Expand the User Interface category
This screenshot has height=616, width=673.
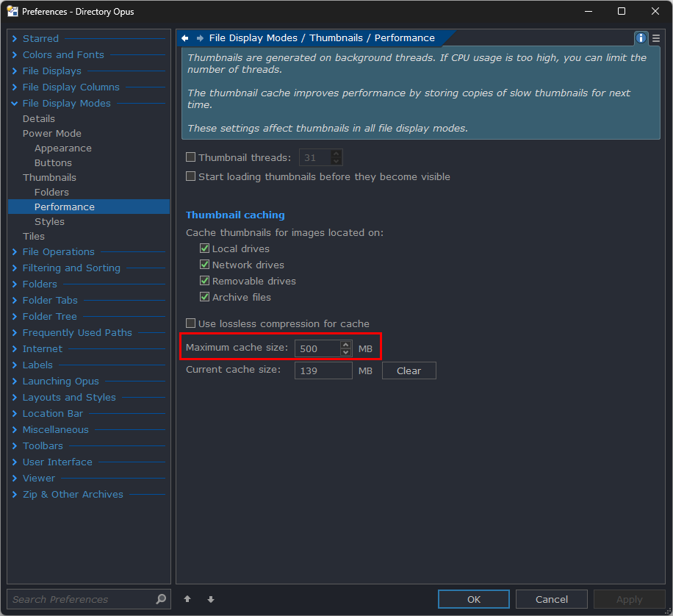[15, 462]
